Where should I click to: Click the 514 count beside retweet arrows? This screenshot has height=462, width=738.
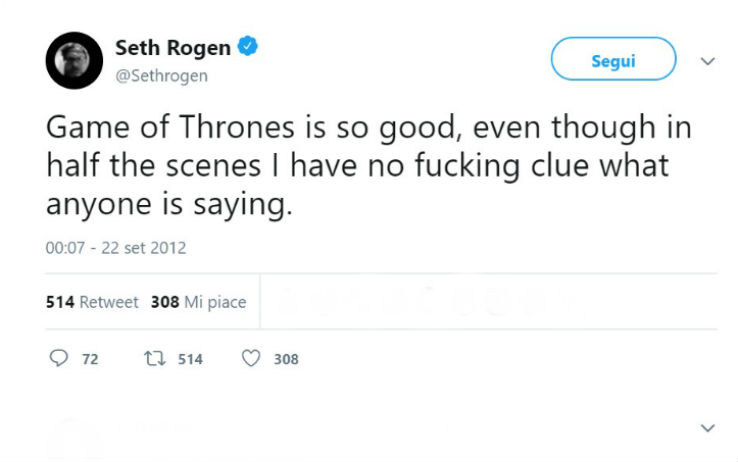(x=190, y=359)
